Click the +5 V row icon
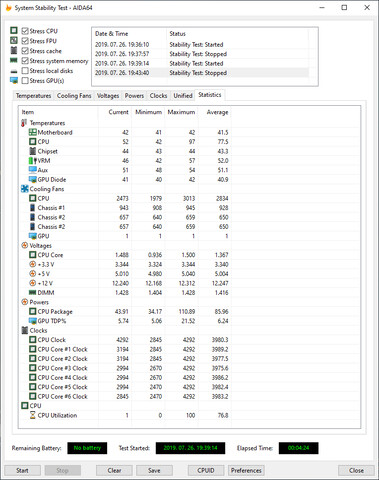 click(32, 274)
